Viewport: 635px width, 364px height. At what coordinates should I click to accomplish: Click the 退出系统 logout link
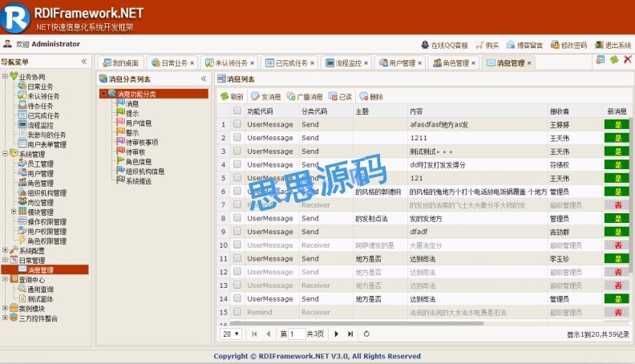[613, 45]
